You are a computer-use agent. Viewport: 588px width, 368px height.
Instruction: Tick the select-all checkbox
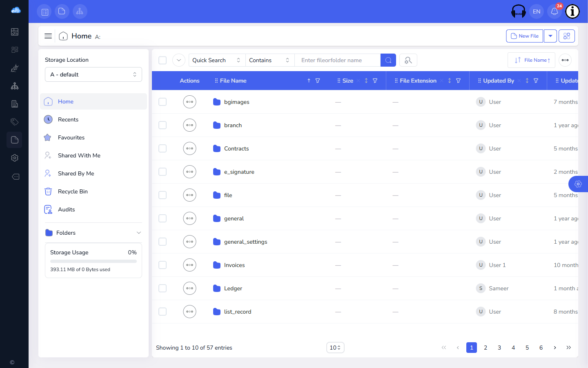pyautogui.click(x=163, y=60)
